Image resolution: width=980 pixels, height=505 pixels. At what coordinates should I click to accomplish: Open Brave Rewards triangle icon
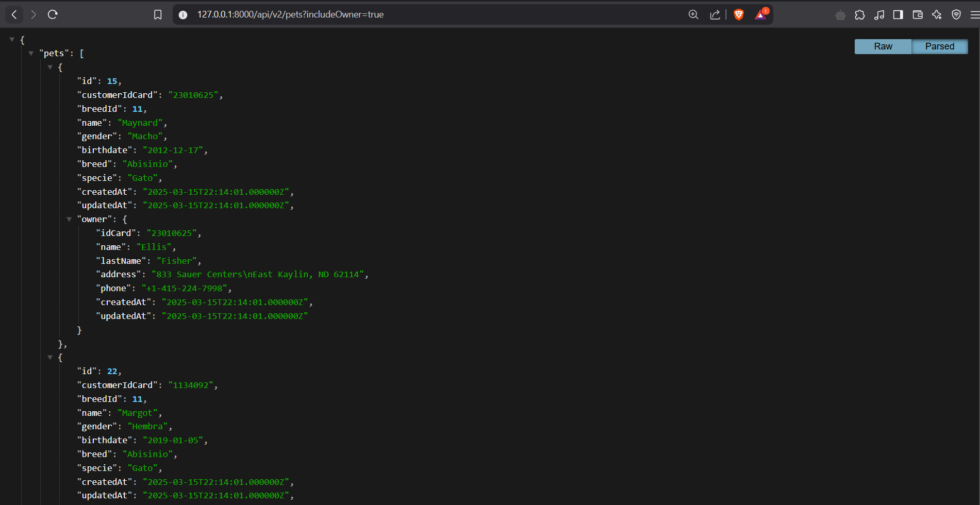click(760, 14)
